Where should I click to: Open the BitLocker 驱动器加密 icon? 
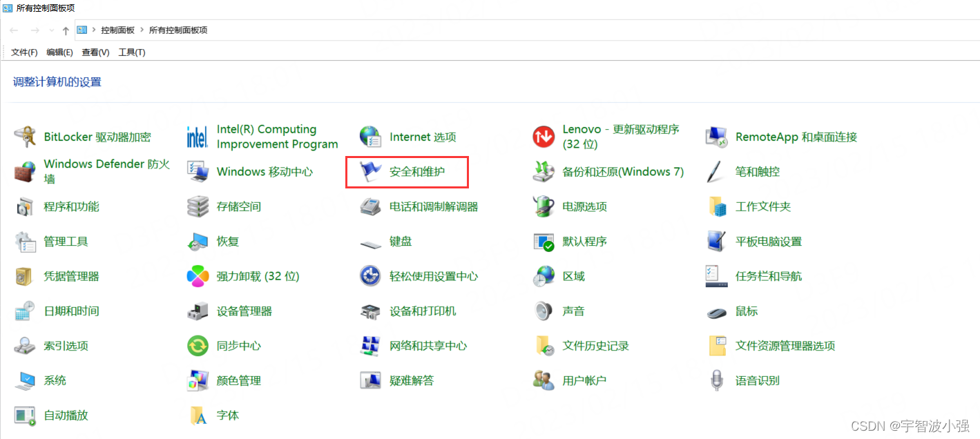click(x=26, y=137)
